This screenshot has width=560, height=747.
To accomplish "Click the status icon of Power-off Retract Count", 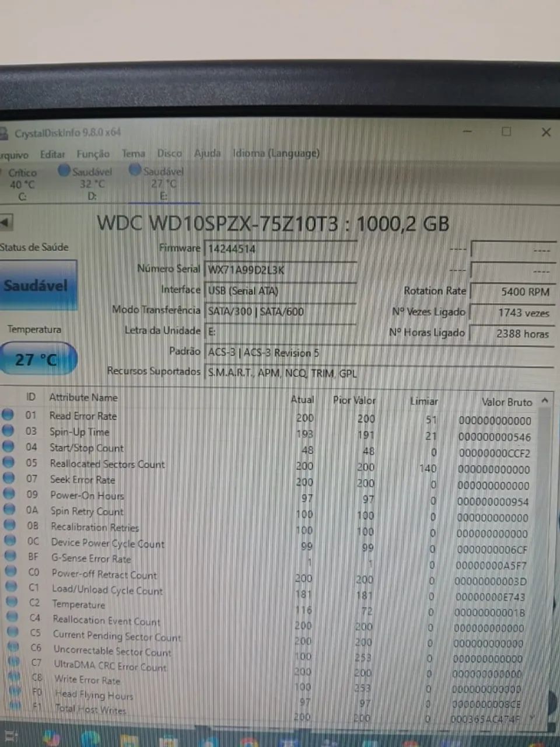I will point(12,571).
